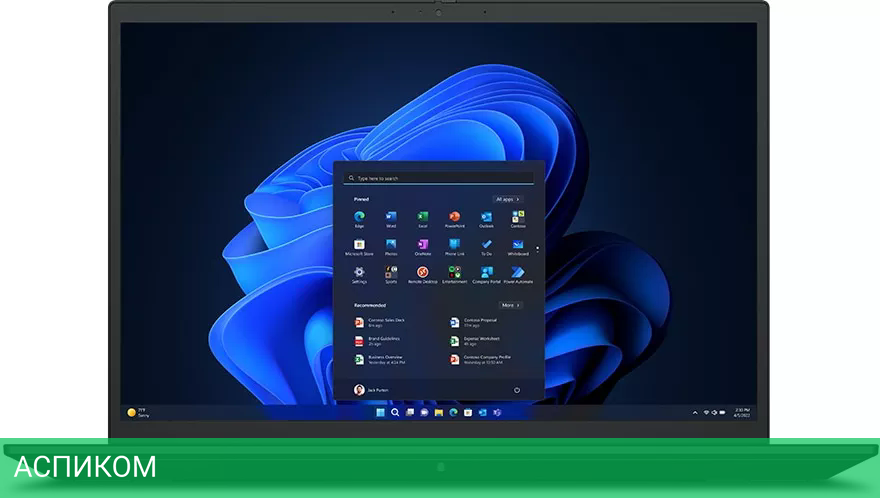Open Search from the taskbar

tap(395, 412)
